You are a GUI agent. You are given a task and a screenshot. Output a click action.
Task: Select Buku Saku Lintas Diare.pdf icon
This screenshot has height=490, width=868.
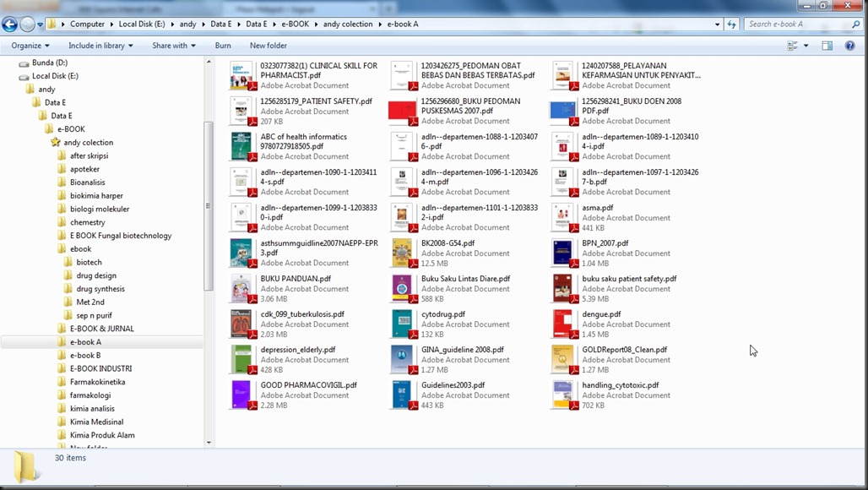point(403,288)
